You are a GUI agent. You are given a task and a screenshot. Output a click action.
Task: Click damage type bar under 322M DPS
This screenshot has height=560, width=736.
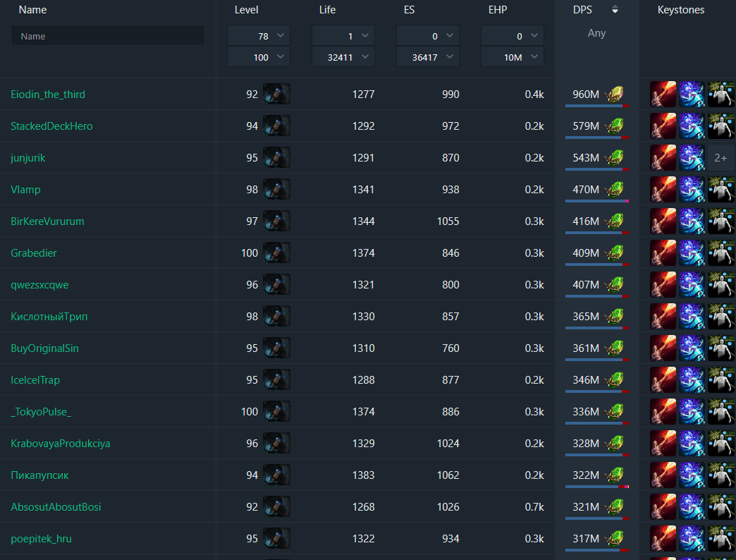597,487
